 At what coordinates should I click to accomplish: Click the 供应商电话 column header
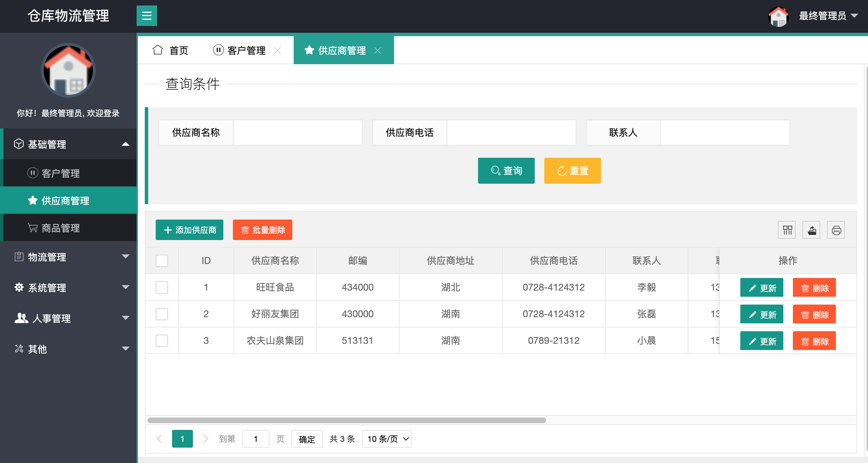pos(554,261)
